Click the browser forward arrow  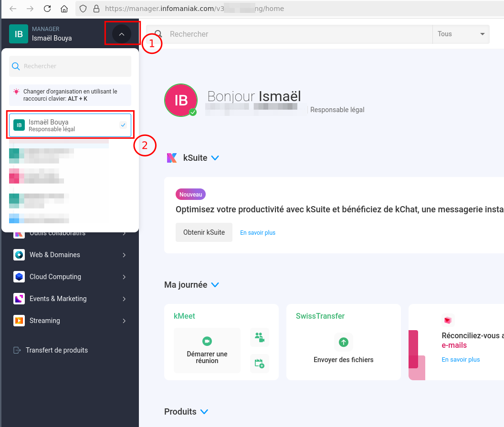[30, 9]
